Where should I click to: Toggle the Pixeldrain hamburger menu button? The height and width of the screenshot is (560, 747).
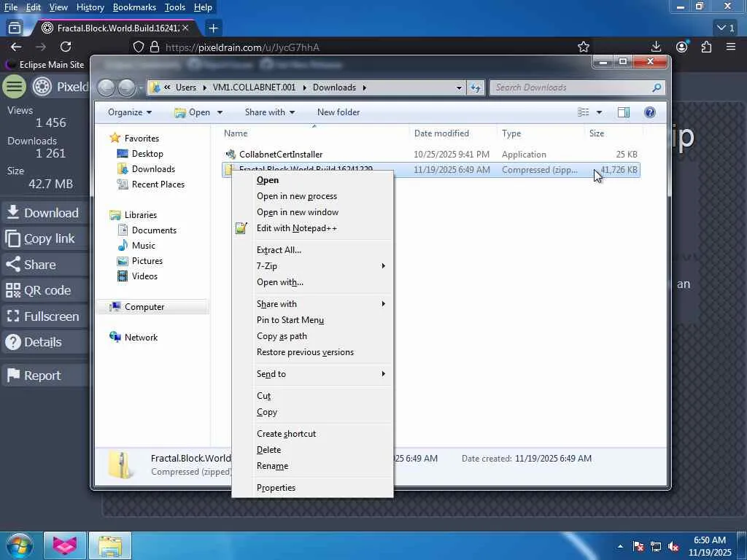click(15, 87)
